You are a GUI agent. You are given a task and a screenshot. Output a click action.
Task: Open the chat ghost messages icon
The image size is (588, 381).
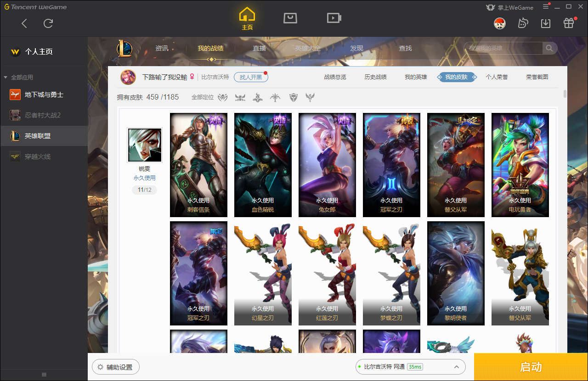click(x=523, y=23)
